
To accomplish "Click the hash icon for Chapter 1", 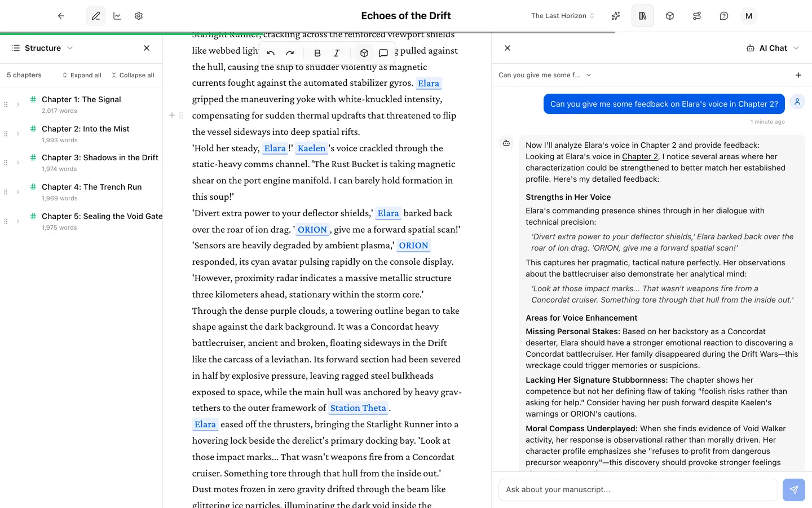I will pyautogui.click(x=33, y=99).
